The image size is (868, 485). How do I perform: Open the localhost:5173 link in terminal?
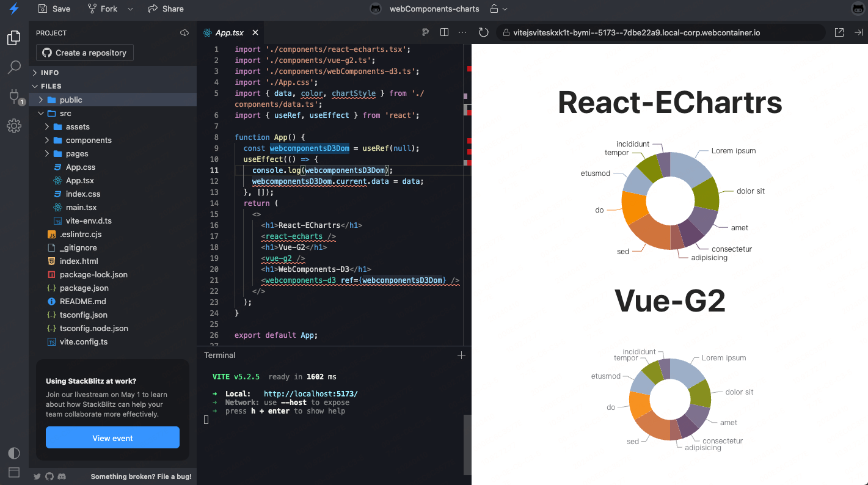click(311, 394)
